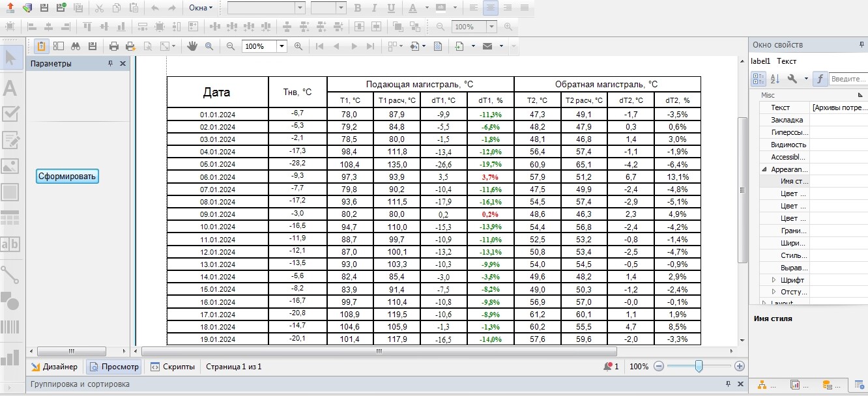Click the properties search input field
This screenshot has height=396, width=868.
click(x=847, y=79)
